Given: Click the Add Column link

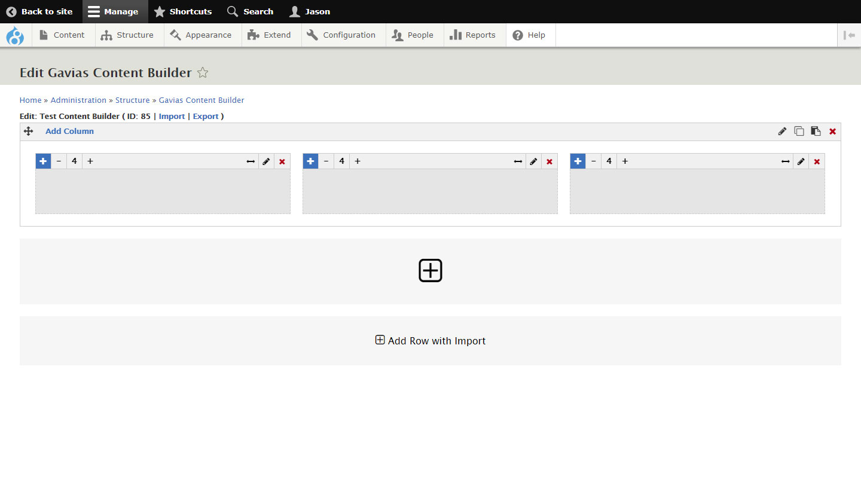Looking at the screenshot, I should [69, 131].
